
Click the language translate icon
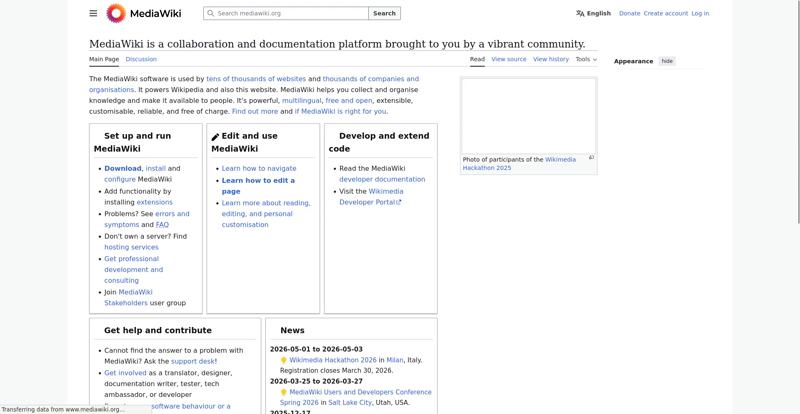(580, 13)
